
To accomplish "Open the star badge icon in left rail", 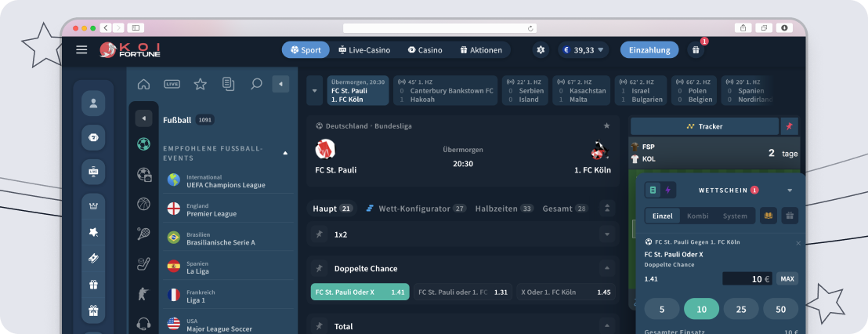I will point(93,233).
